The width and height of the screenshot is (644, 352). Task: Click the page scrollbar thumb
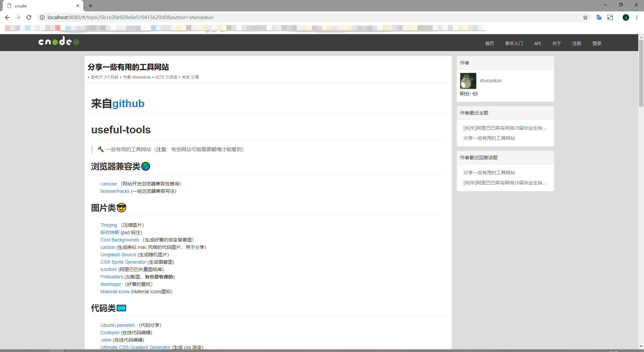pyautogui.click(x=641, y=73)
